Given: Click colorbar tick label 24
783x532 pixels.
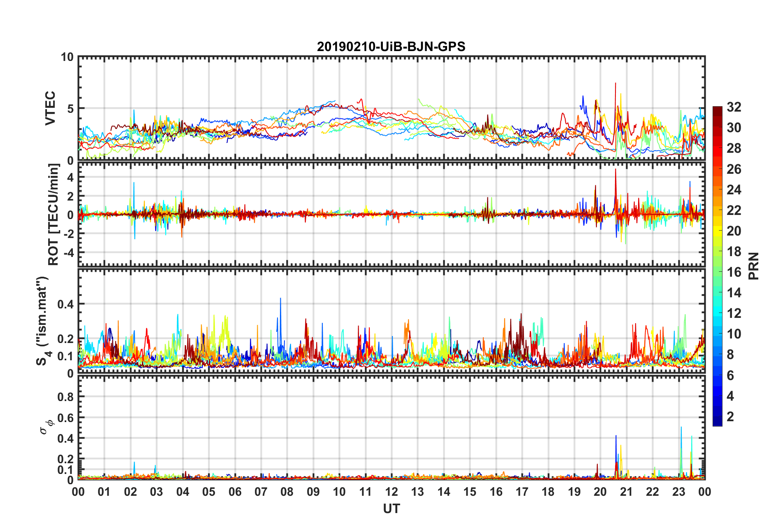Looking at the screenshot, I should click(734, 190).
